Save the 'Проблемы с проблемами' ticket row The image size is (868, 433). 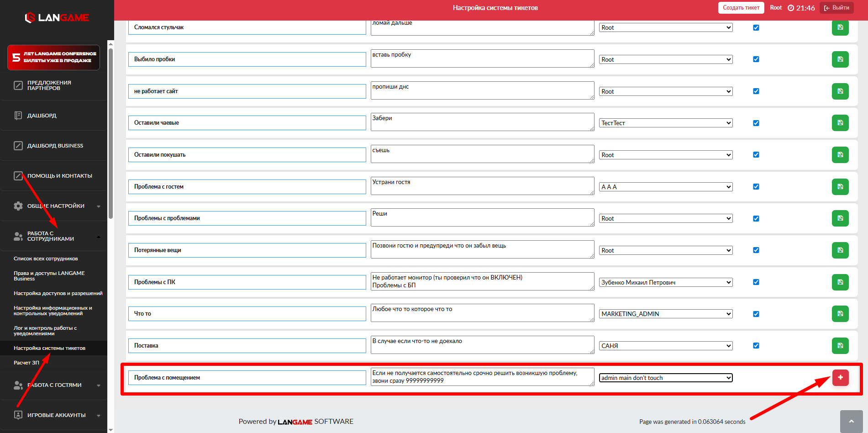[x=840, y=218]
